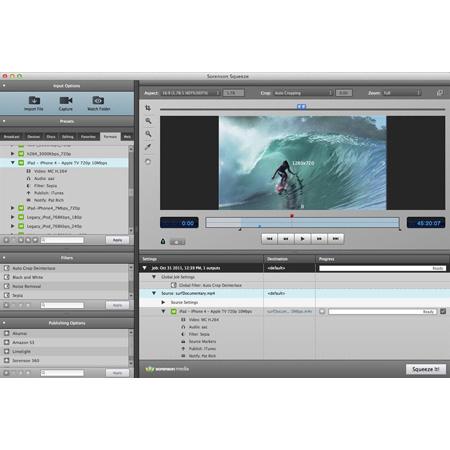This screenshot has width=450, height=450.
Task: Expand the Legacy_iPod_768Kbps_240p preset
Action: tap(12, 226)
